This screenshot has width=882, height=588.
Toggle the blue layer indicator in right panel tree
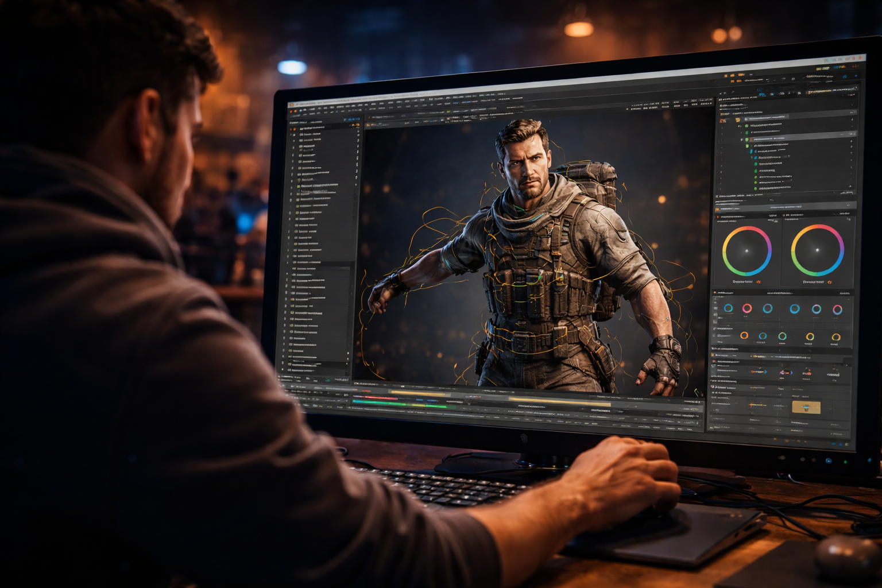752,152
